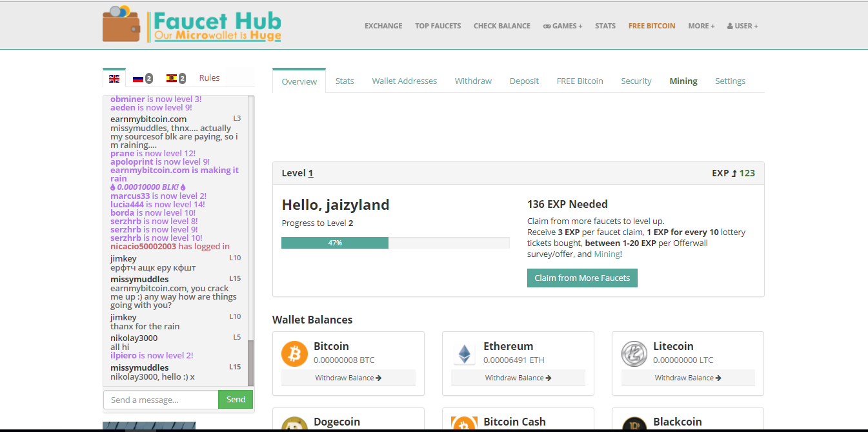
Task: Open the Mining tab
Action: coord(683,81)
